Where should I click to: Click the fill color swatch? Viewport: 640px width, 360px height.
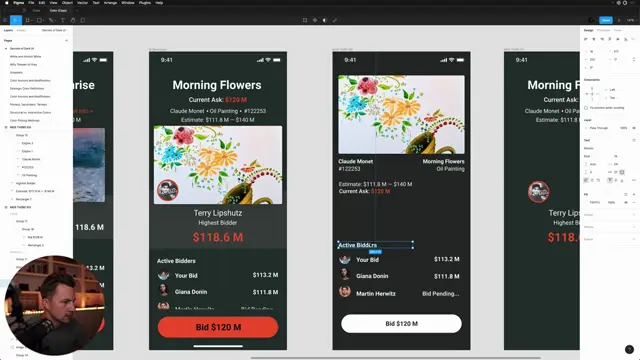click(587, 202)
